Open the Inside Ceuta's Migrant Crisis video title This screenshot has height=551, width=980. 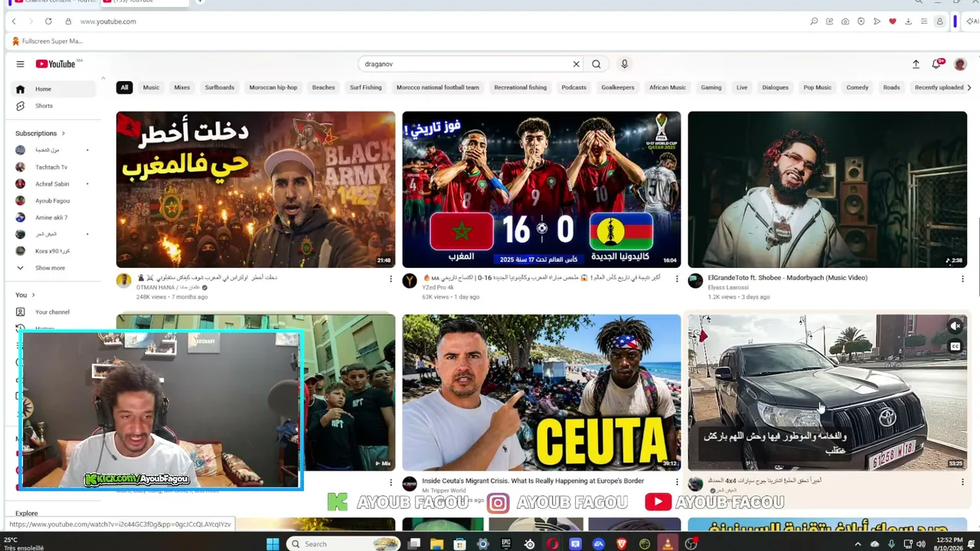tap(533, 481)
